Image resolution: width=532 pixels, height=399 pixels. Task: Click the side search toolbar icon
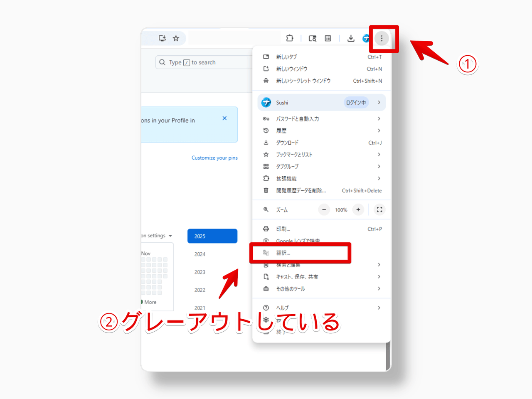[x=312, y=38]
